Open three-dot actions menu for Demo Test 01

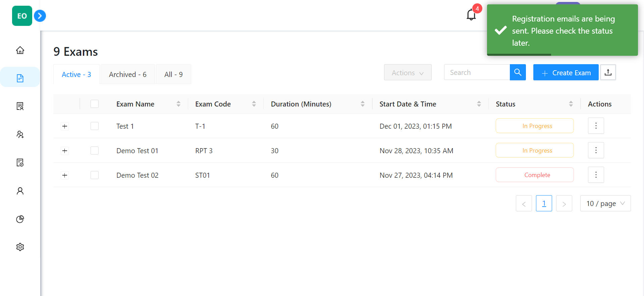[596, 150]
